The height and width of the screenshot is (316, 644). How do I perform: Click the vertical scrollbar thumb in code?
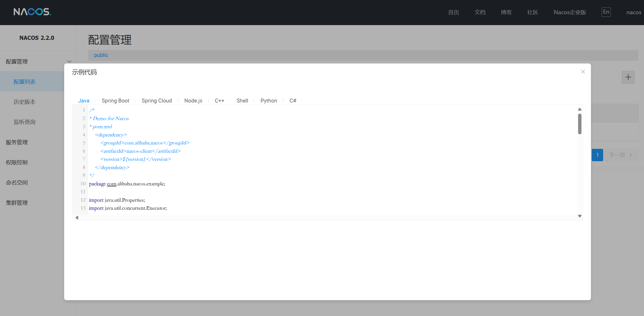pos(580,124)
